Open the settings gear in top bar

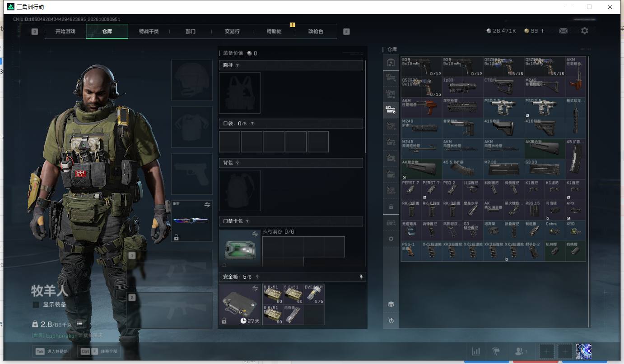(x=584, y=31)
